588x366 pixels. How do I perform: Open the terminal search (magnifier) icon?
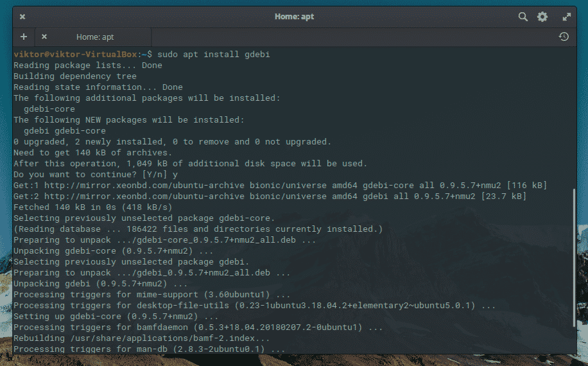[x=523, y=17]
